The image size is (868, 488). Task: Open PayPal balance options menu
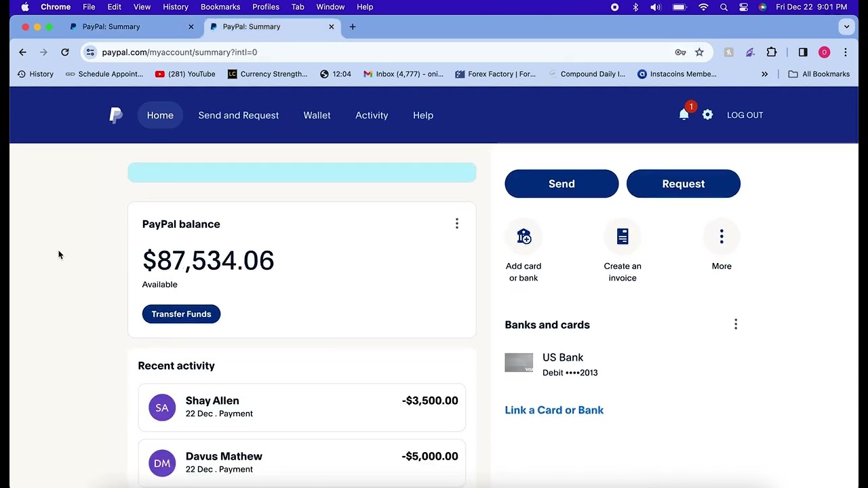point(457,224)
